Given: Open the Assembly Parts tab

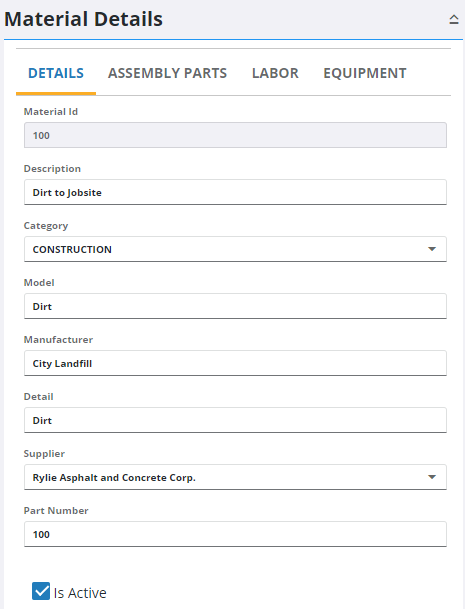Looking at the screenshot, I should (167, 73).
